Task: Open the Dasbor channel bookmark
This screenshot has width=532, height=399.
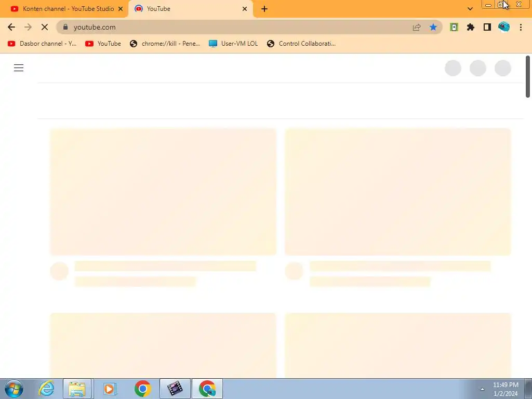Action: tap(42, 44)
